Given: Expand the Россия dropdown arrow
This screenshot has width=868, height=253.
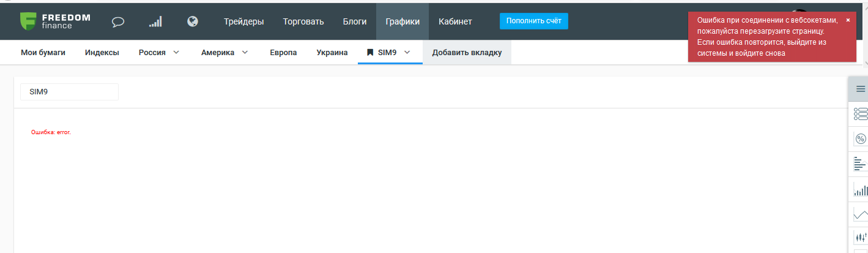Looking at the screenshot, I should 176,53.
